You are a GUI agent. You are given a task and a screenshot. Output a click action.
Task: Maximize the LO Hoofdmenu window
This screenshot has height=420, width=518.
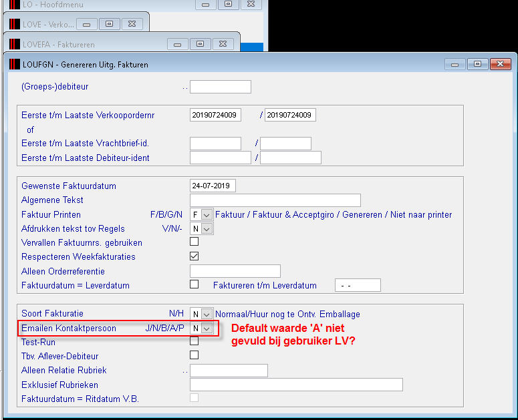[229, 4]
